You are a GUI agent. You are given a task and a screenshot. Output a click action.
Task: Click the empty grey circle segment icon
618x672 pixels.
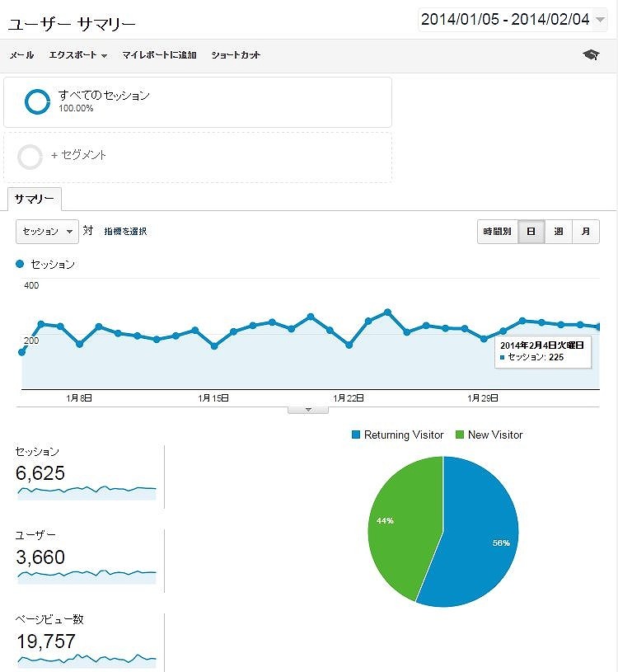tap(30, 157)
